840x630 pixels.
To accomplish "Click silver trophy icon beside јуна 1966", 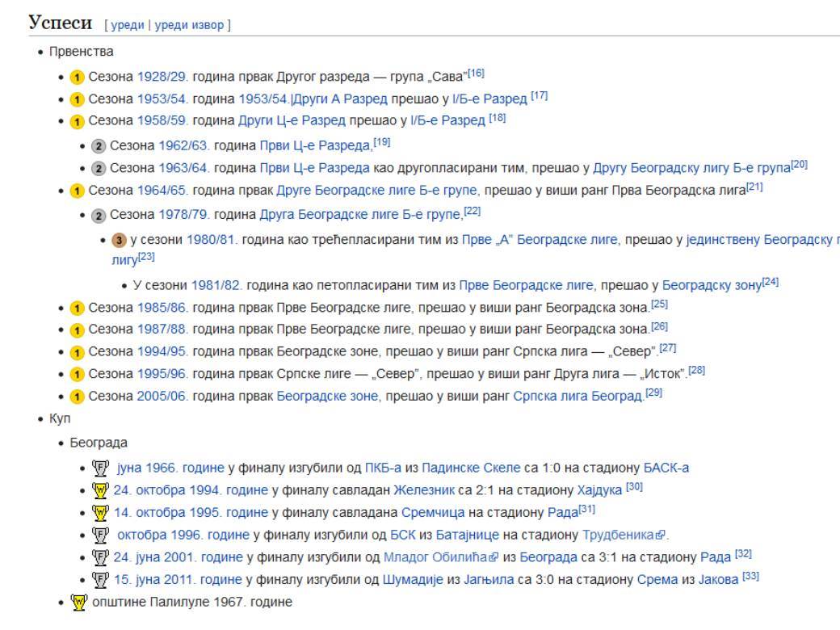I will pos(100,468).
